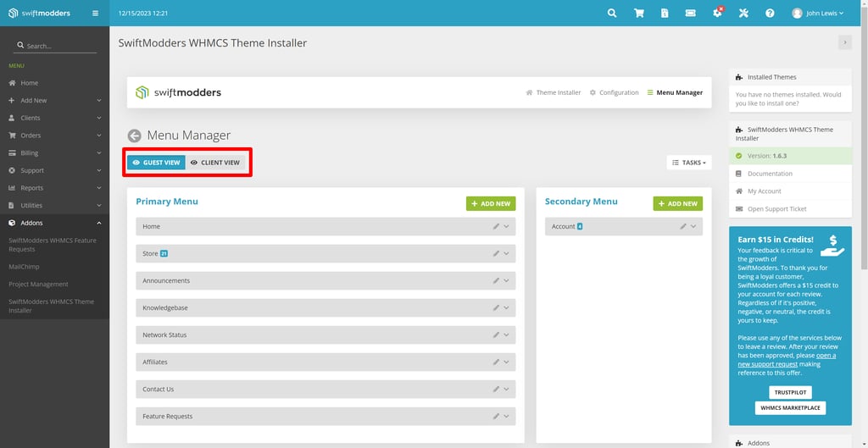
Task: Open the shopping cart icon in top bar
Action: (x=639, y=14)
